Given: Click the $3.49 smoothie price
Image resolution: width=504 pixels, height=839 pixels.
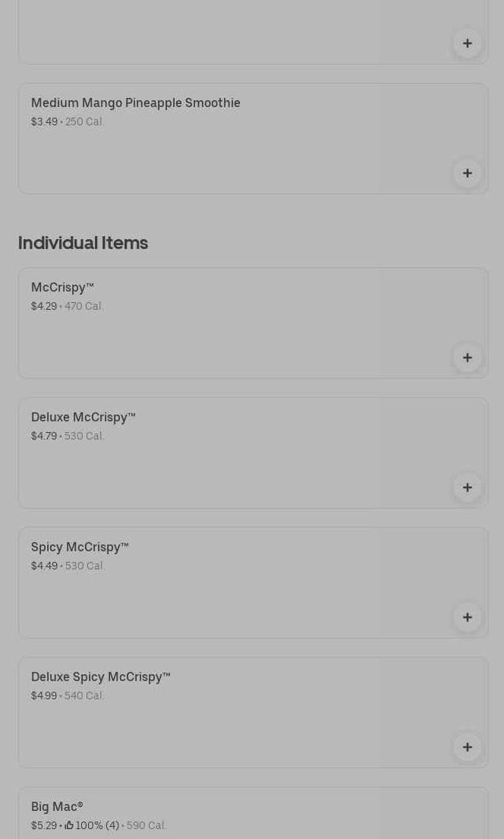Looking at the screenshot, I should click(x=44, y=121).
